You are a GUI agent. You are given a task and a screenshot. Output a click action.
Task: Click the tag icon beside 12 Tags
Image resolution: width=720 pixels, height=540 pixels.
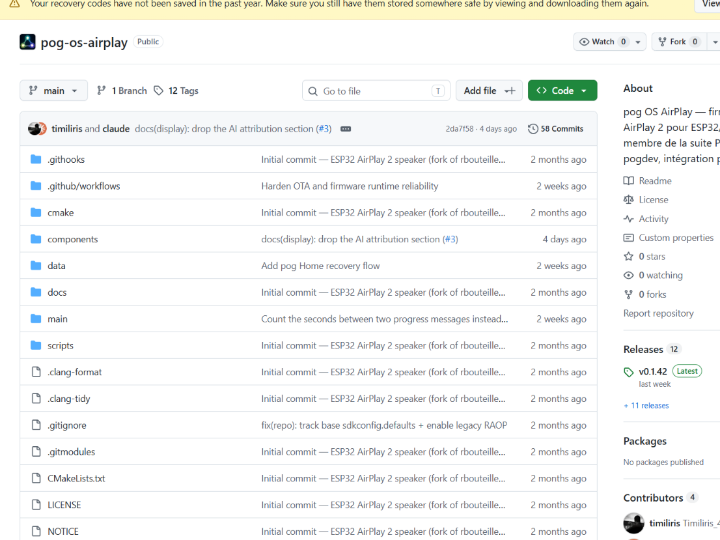pos(158,90)
